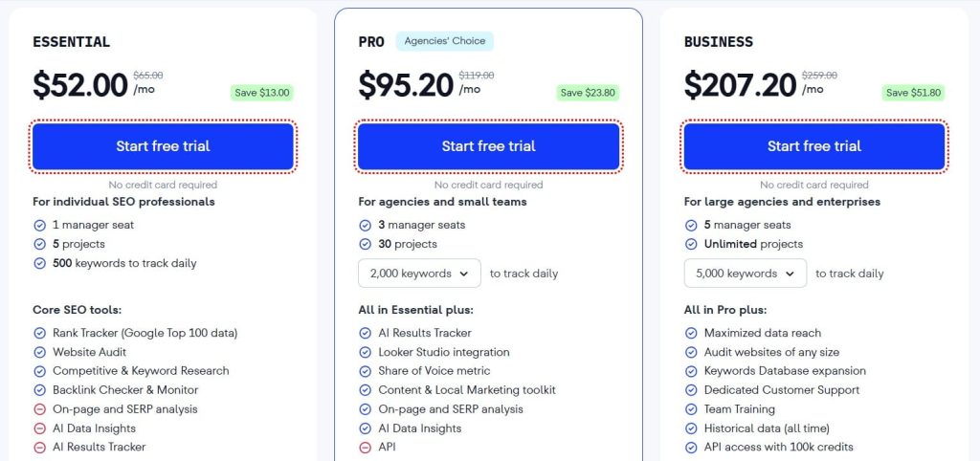Click the check icon next to Share of Voice metric
Viewport: 980px width, 461px height.
[x=366, y=371]
